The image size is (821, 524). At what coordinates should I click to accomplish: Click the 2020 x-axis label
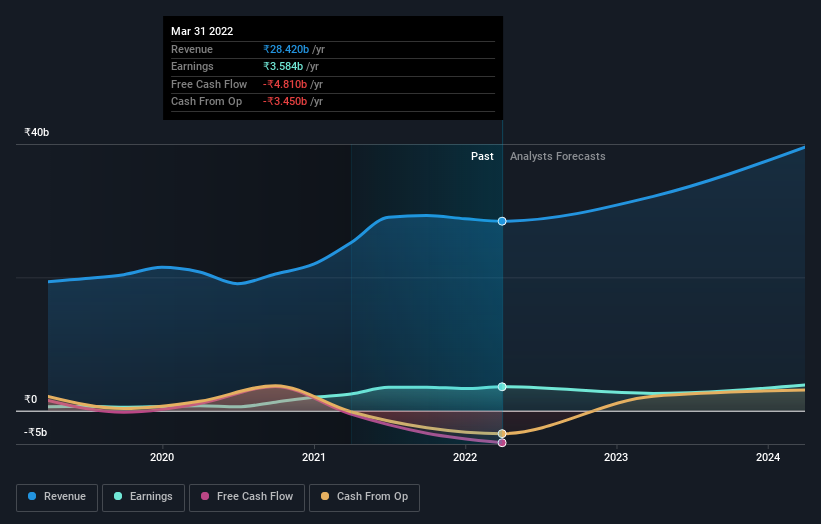[x=162, y=458]
